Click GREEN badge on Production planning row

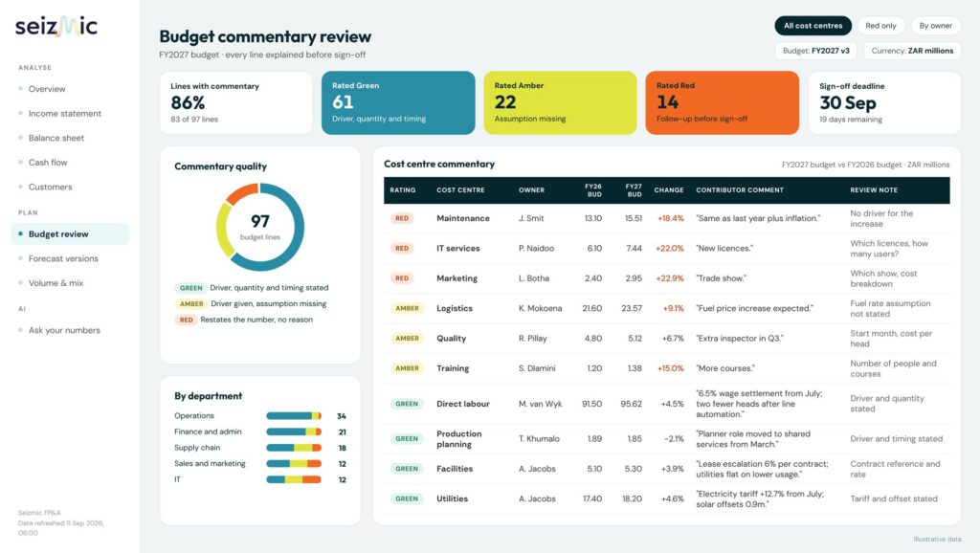(x=406, y=439)
